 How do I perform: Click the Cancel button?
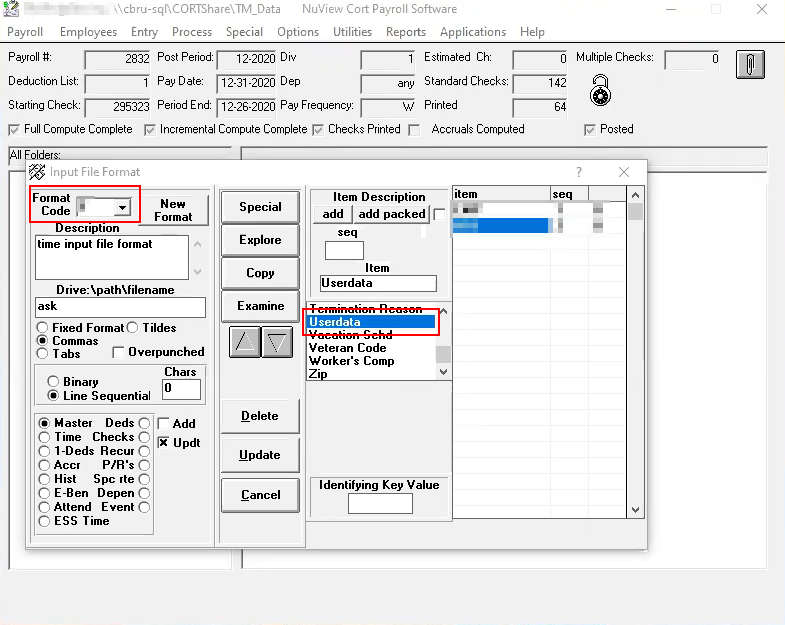point(260,495)
